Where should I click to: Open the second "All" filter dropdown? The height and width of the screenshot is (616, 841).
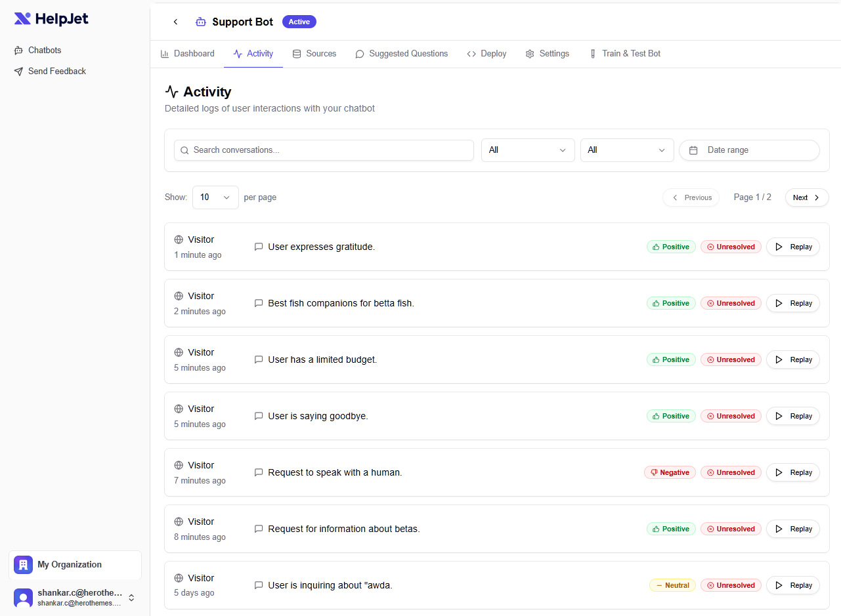tap(627, 150)
